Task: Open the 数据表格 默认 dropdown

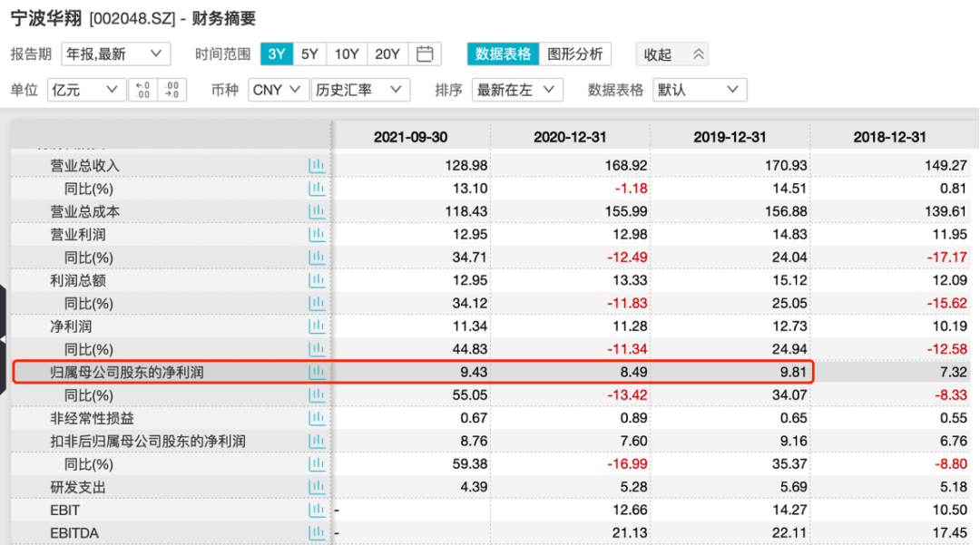Action: (700, 90)
